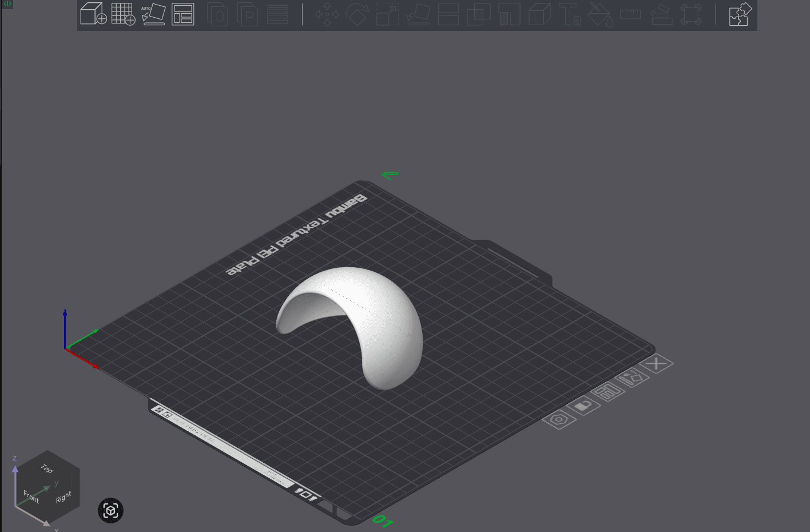Auto orient objects on this plate
The image size is (810, 532).
coord(632,378)
